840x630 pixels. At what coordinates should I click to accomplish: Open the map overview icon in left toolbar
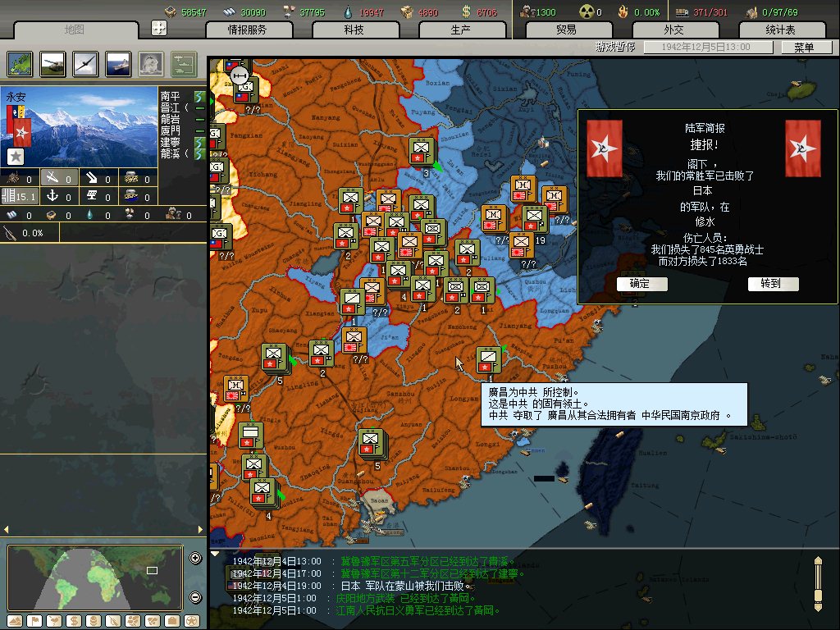tap(21, 64)
